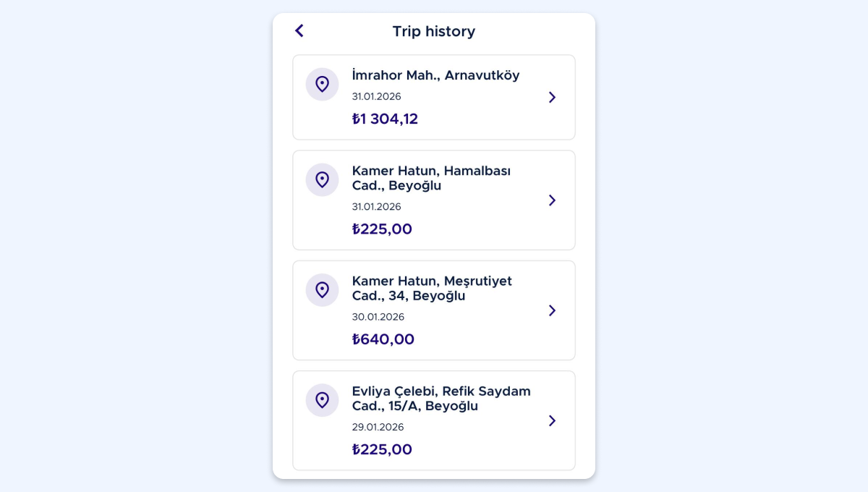Click the pin icon for Meşrutiyet Cad. trip
Image resolution: width=868 pixels, height=492 pixels.
[322, 290]
